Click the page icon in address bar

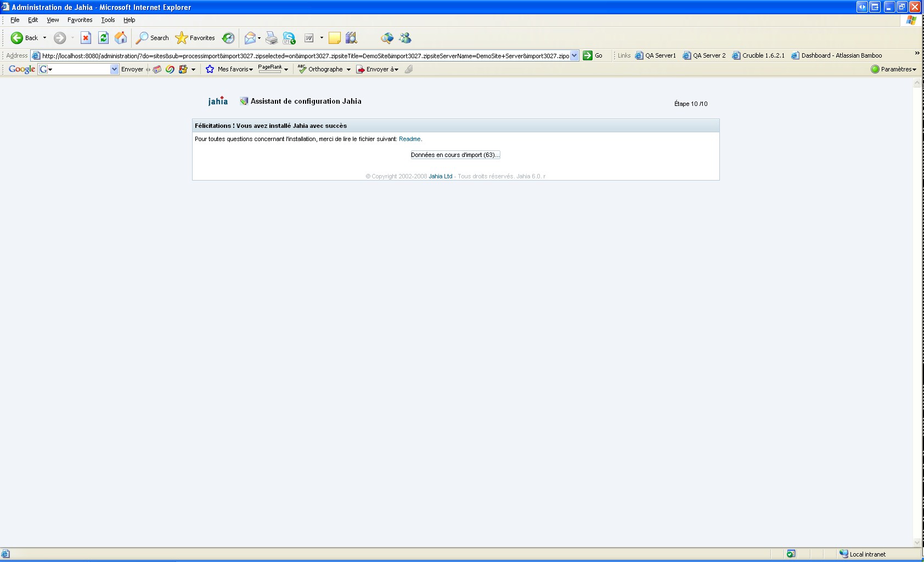[36, 55]
